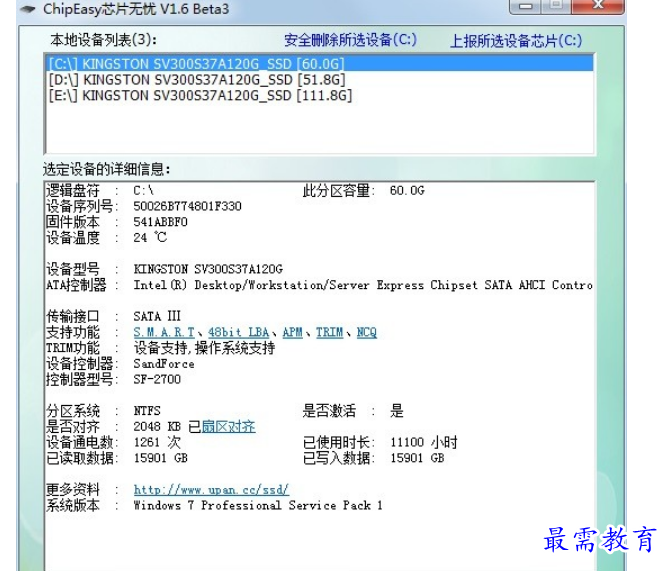Select the [C:\] KINGSTON 60.0G device row
Screen dimensions: 665x571
click(x=319, y=64)
